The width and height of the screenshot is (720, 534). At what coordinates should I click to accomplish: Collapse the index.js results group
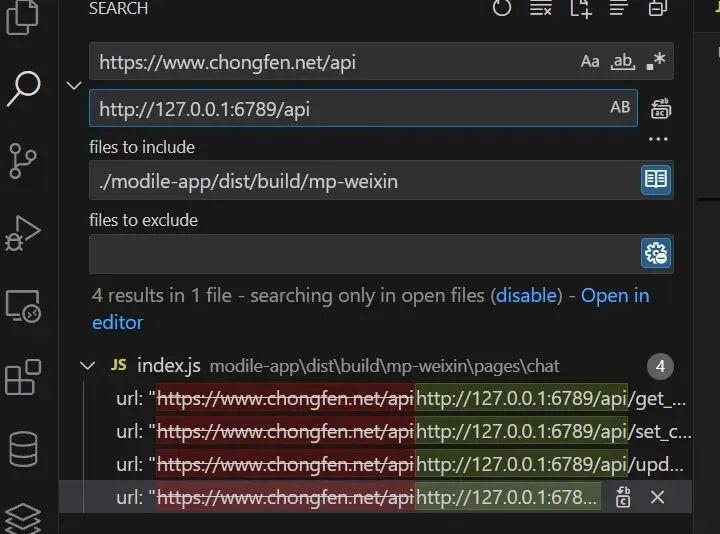(87, 365)
